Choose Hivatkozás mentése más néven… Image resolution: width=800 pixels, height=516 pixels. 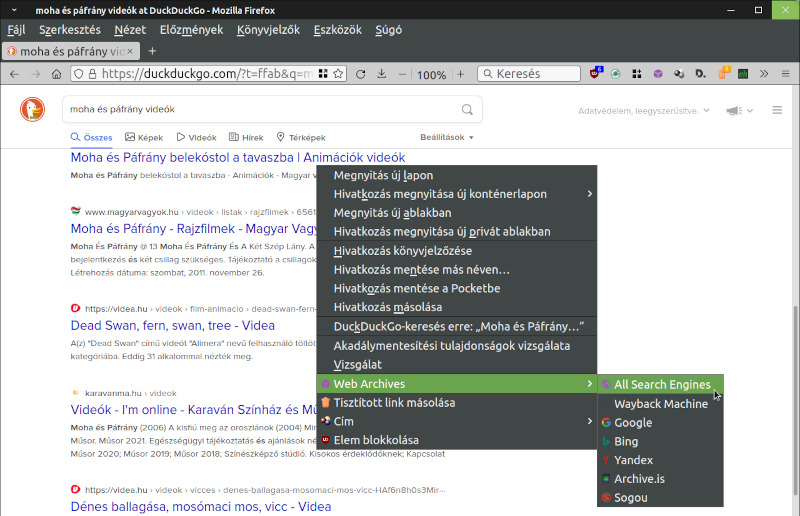(x=457, y=270)
